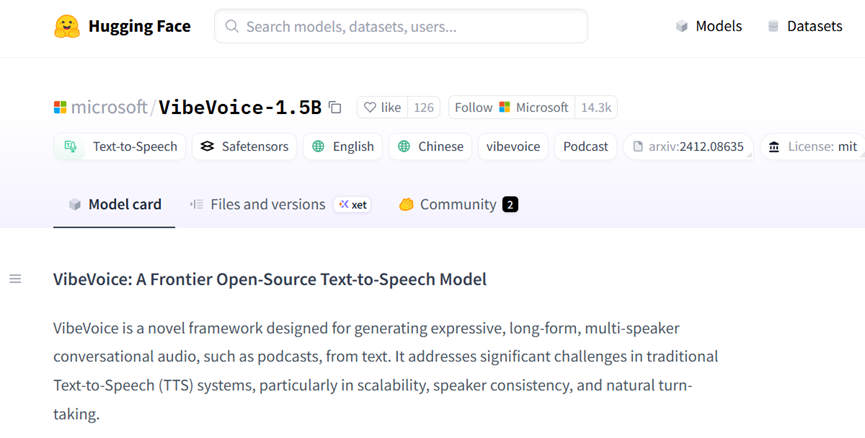The height and width of the screenshot is (438, 865).
Task: Click the search models input field
Action: click(x=401, y=26)
